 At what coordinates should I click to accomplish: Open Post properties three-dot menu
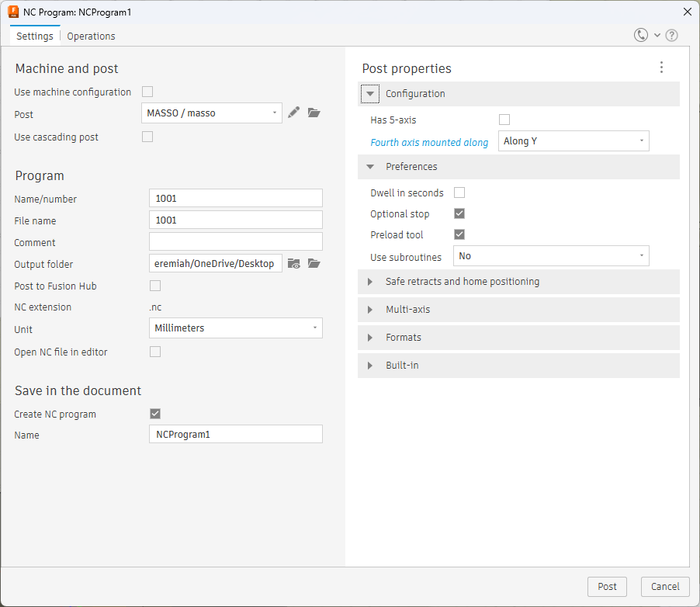661,68
